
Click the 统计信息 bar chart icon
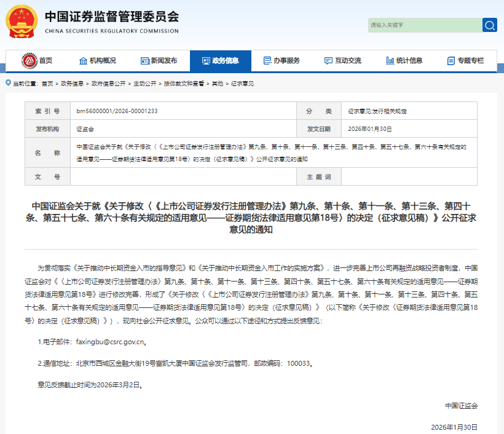pos(390,61)
